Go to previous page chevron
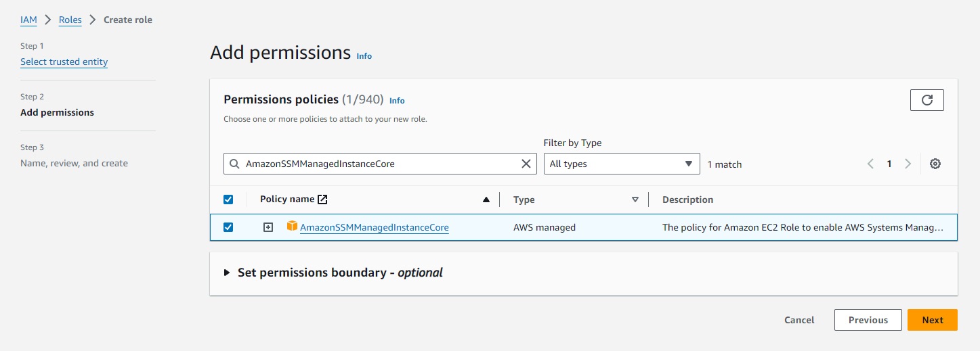This screenshot has height=351, width=980. pos(871,164)
